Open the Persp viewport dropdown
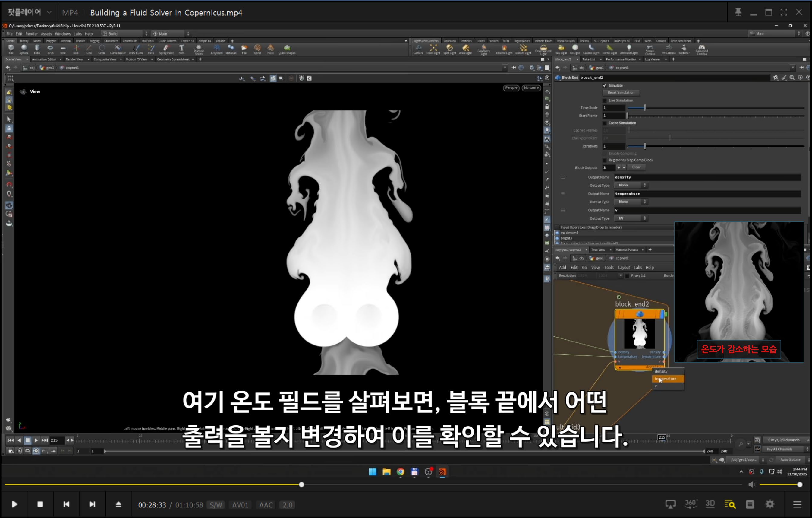This screenshot has height=518, width=812. pyautogui.click(x=511, y=88)
